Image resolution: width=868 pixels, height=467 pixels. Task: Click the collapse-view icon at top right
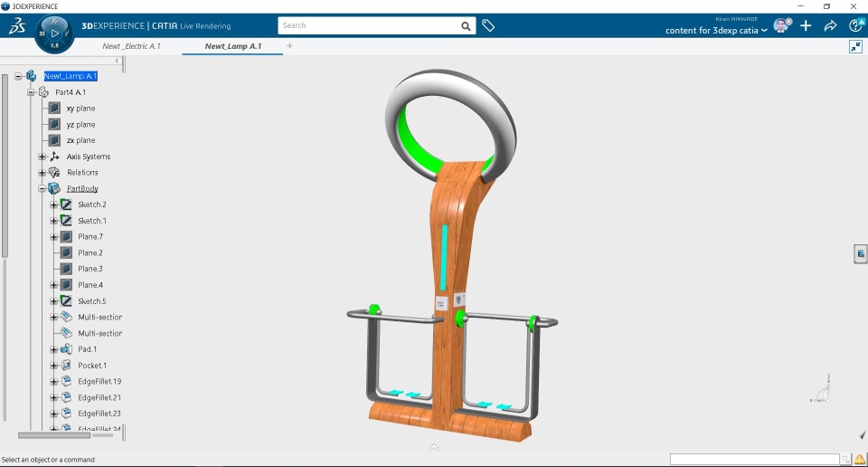(855, 46)
